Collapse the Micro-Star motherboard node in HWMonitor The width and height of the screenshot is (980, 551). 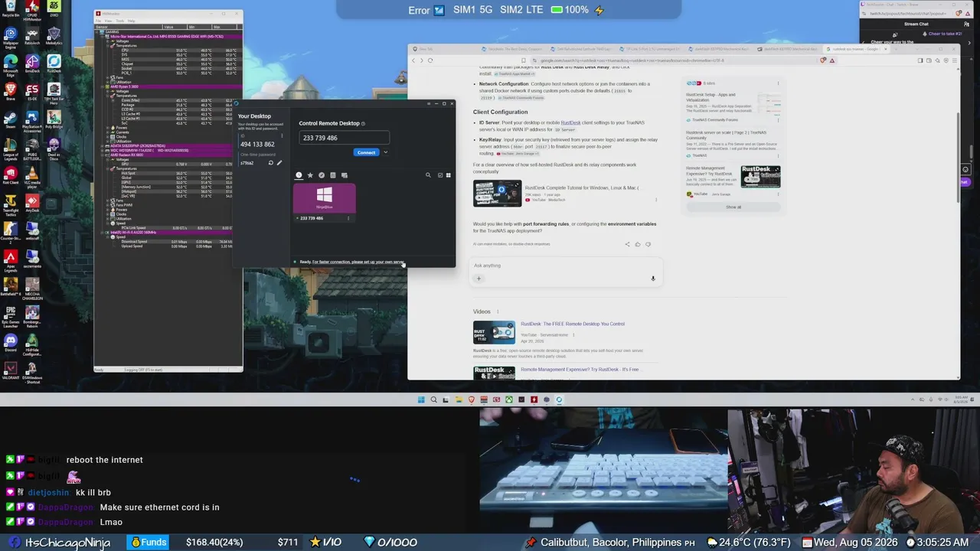click(103, 36)
